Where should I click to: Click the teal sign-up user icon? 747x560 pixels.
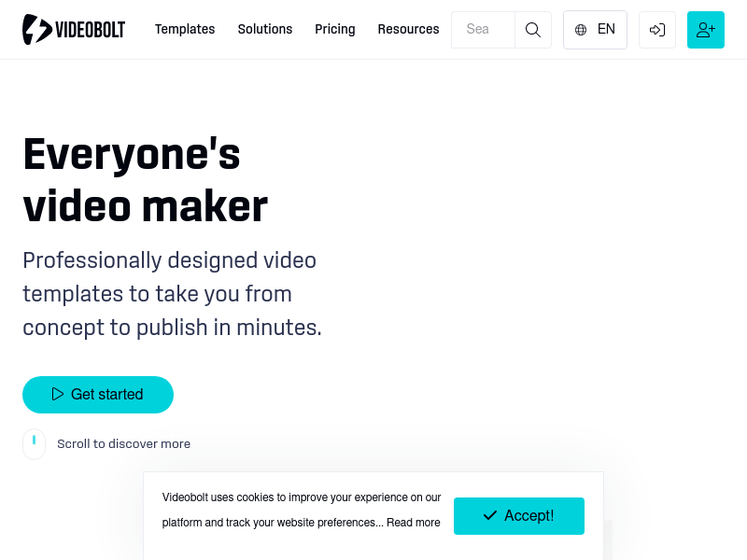[x=706, y=30]
